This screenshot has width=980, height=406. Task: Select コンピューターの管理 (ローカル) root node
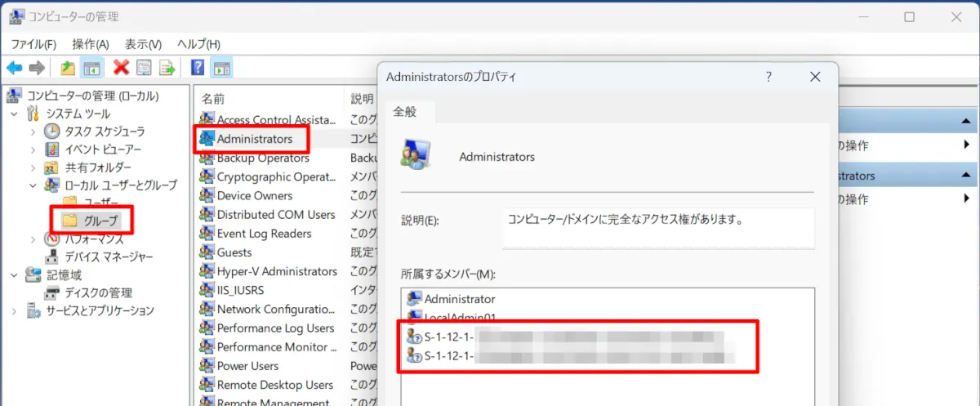click(92, 96)
